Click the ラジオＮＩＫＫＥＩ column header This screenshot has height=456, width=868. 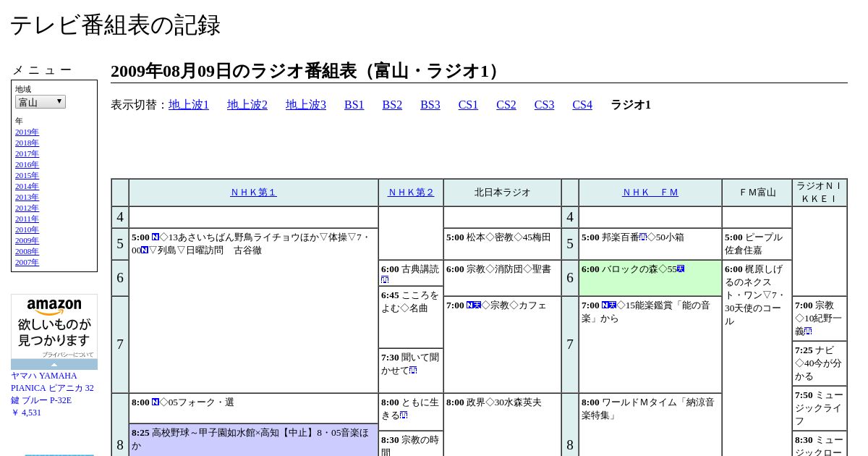click(820, 193)
